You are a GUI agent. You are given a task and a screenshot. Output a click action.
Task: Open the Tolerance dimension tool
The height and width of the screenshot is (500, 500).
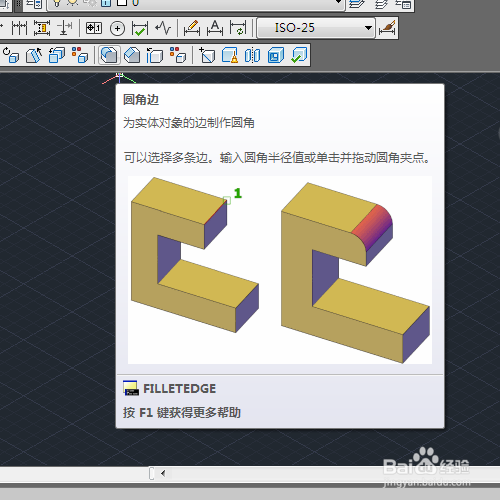pos(94,28)
